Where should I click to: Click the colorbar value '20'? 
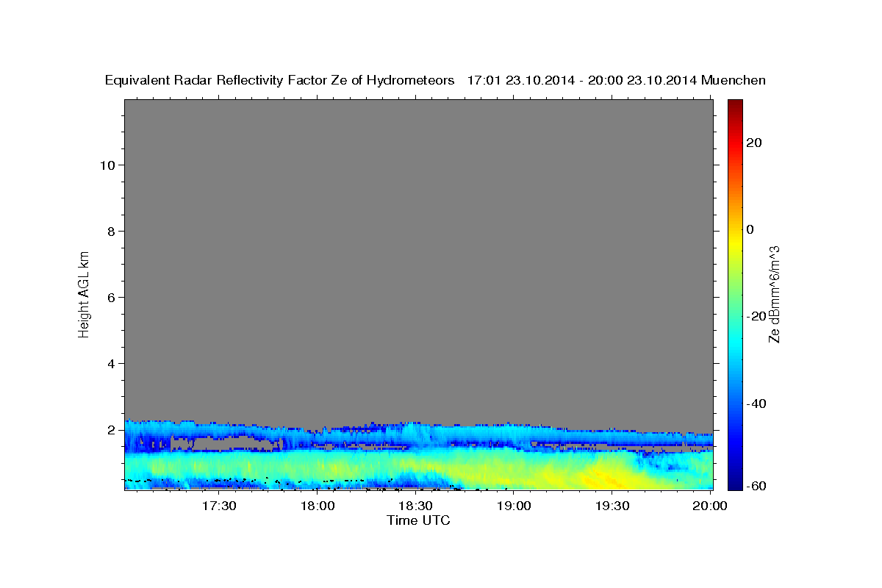756,143
